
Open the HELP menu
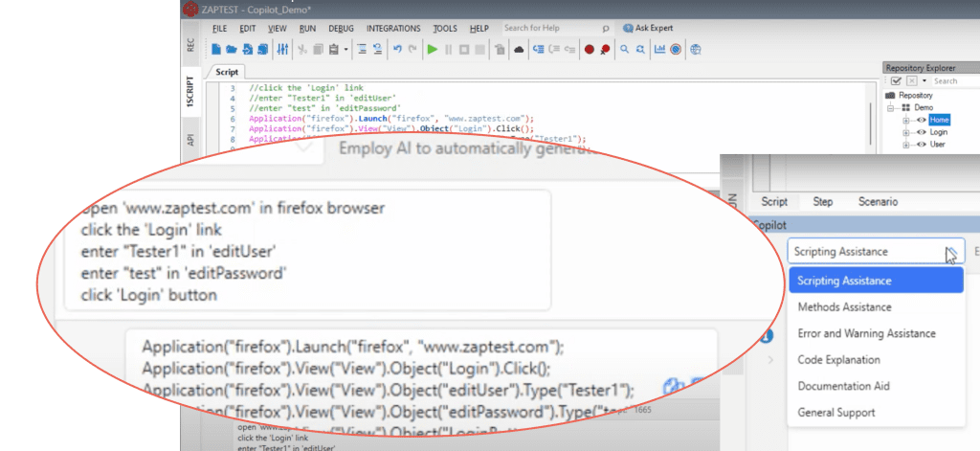coord(479,28)
